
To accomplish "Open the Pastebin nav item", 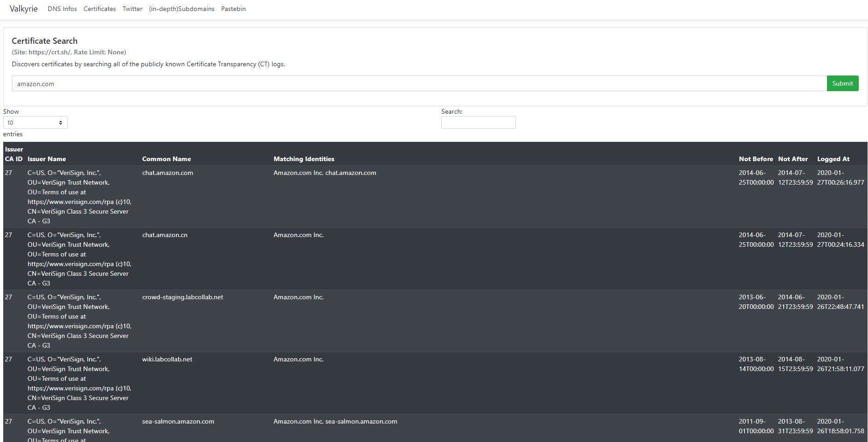I will [x=233, y=9].
